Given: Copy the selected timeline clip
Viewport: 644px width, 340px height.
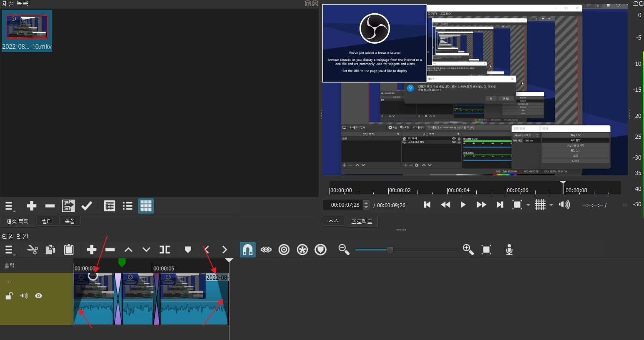Looking at the screenshot, I should click(x=50, y=250).
